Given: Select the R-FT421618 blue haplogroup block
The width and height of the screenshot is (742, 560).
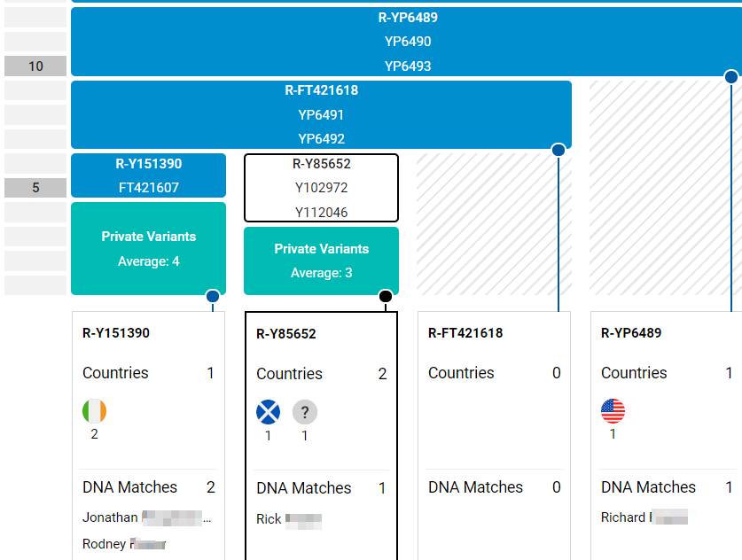Looking at the screenshot, I should [321, 114].
